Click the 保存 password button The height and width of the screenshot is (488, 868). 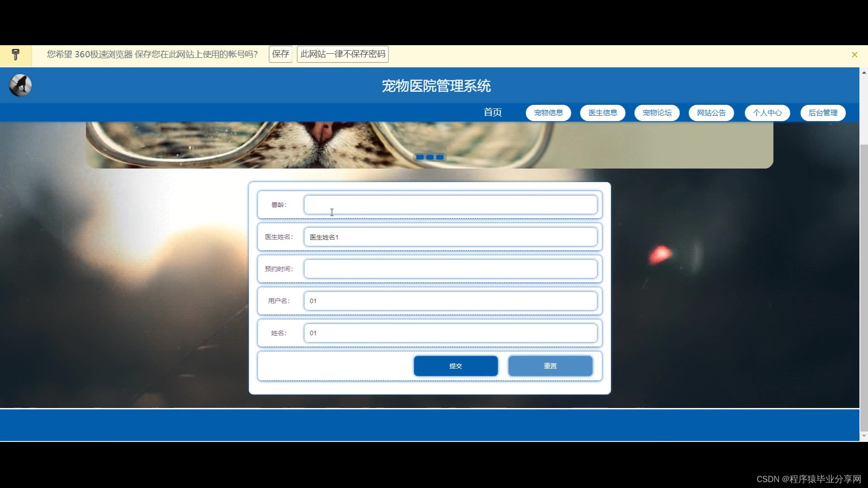[280, 54]
